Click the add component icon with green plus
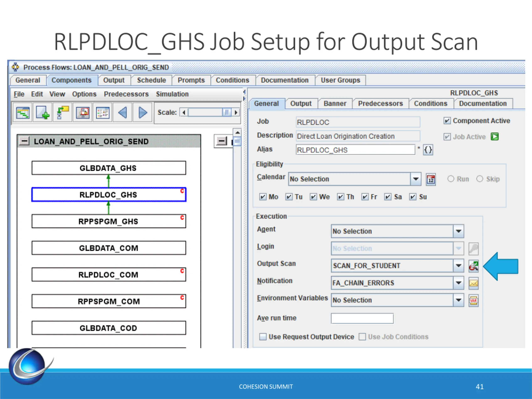Viewport: 532px width, 399px height. 43,113
